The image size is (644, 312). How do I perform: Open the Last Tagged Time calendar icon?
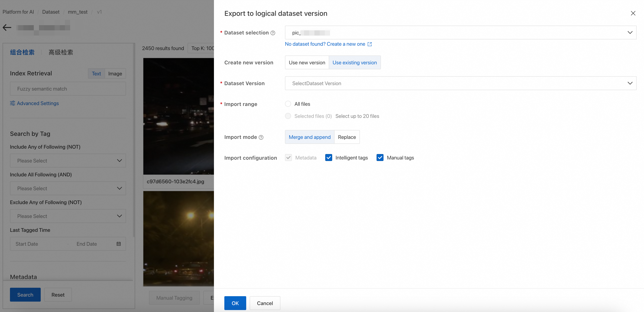[119, 244]
